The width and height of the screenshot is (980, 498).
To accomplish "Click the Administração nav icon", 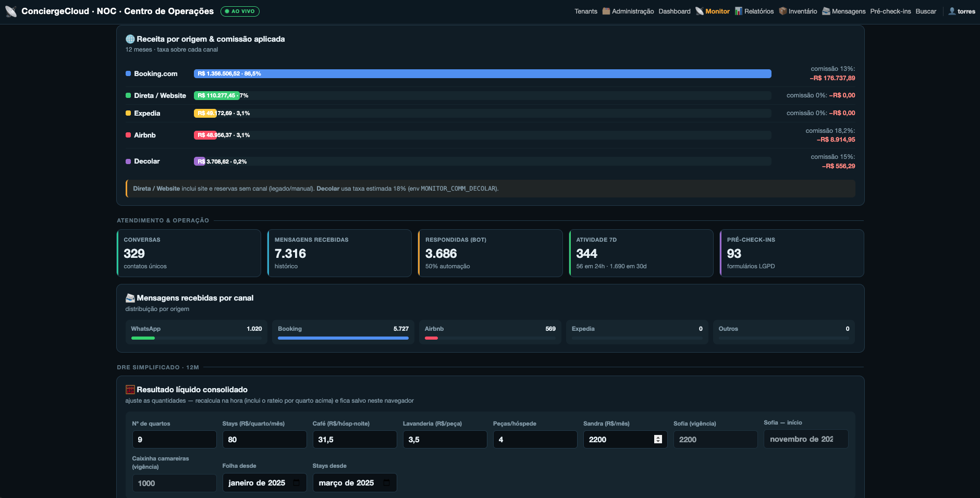I will click(x=606, y=11).
